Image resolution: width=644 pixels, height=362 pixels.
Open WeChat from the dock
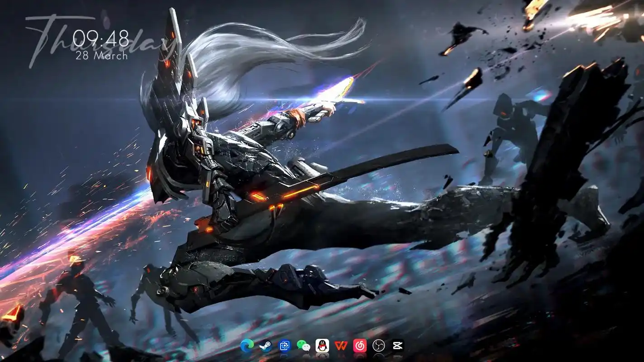[x=304, y=346]
